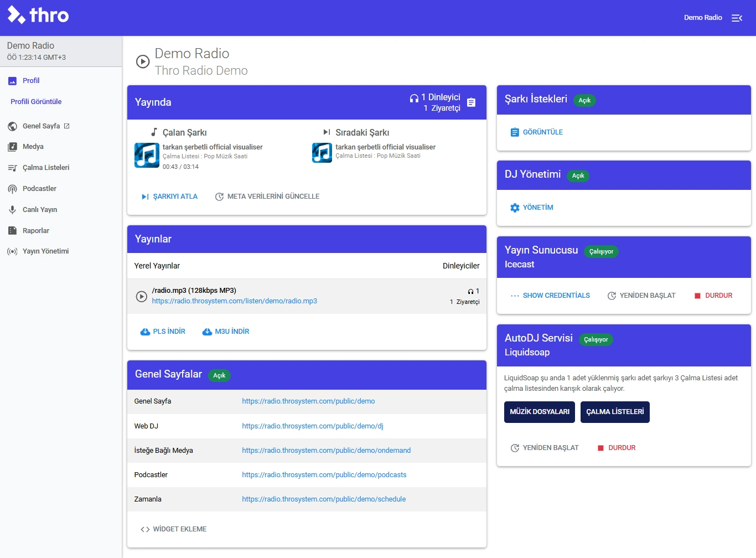Click the Açık badge on Genel Sayfalar
The image size is (756, 558).
(x=219, y=375)
